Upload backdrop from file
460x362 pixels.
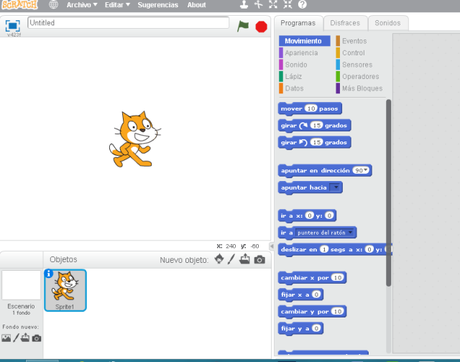tap(25, 338)
